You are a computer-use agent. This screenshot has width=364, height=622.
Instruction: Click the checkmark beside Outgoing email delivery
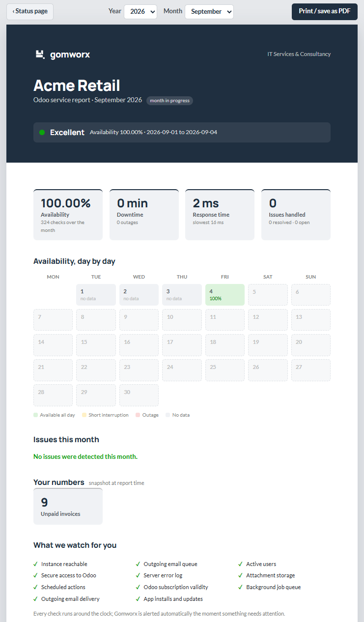tap(36, 599)
